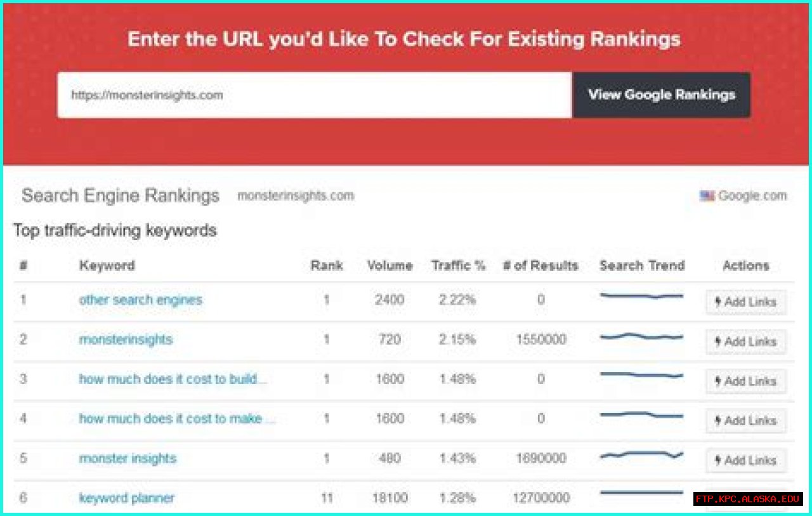
Task: Click search trend sparkline for 'monster insights'
Action: tap(641, 454)
